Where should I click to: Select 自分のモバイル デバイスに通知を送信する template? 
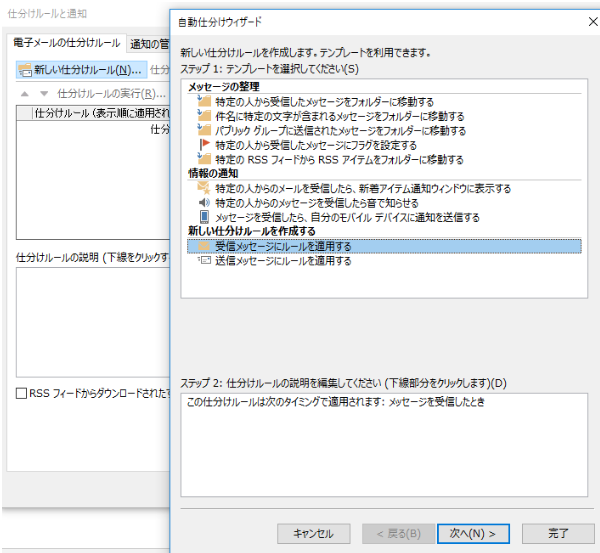click(347, 217)
